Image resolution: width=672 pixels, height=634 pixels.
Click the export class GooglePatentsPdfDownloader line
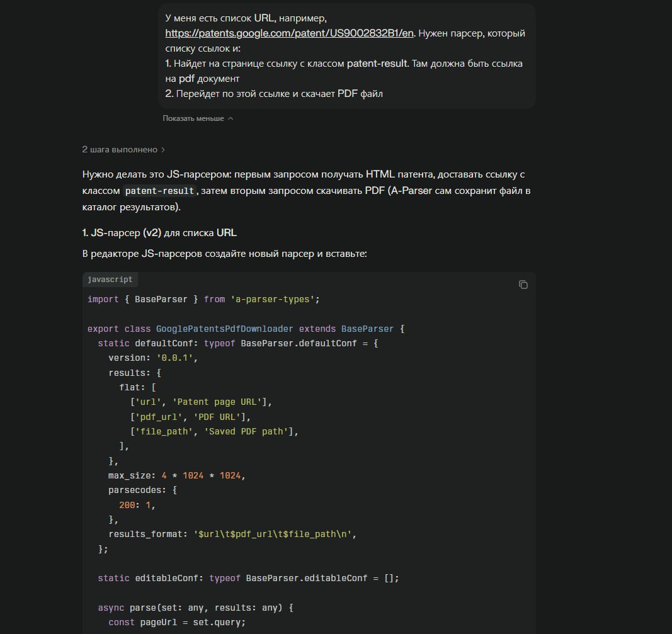[x=246, y=329]
